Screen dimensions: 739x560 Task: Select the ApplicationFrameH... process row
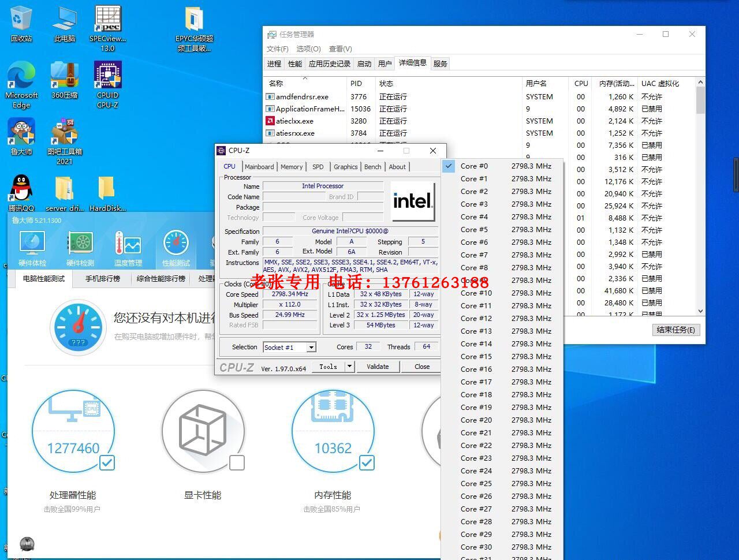[x=480, y=109]
